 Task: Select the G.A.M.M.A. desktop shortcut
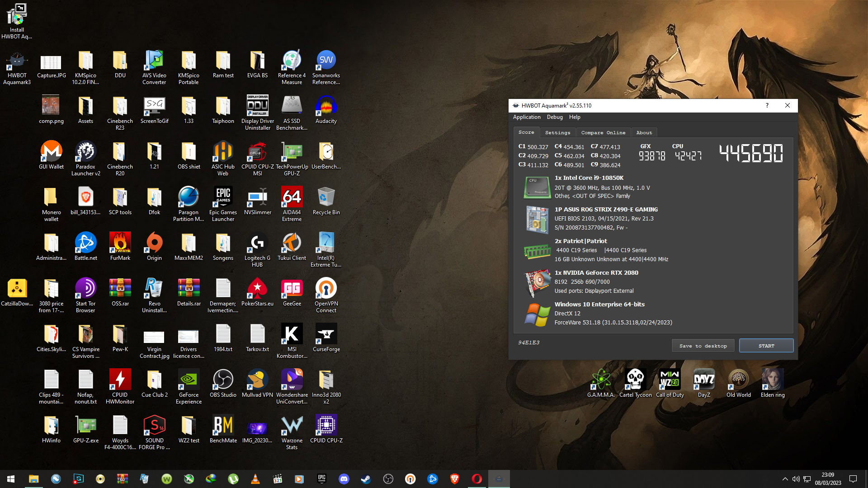point(601,384)
